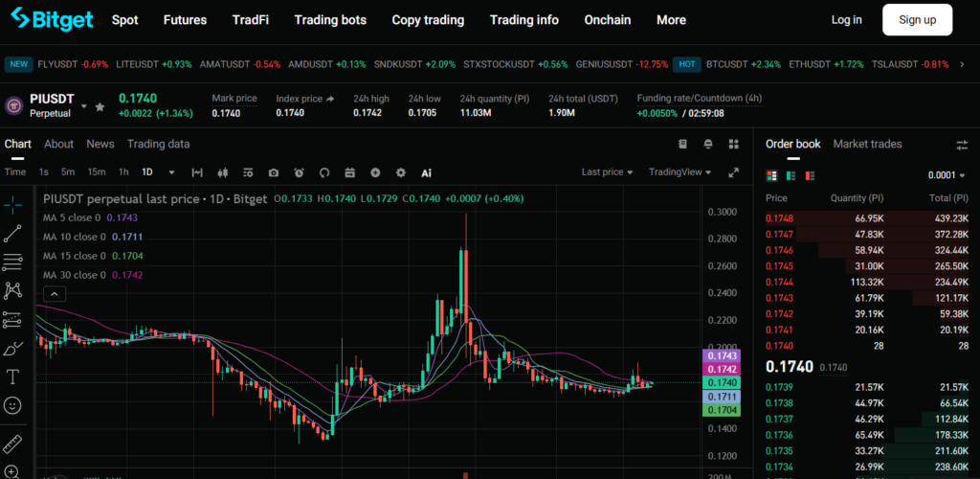Click the Ai chart analysis button
The width and height of the screenshot is (980, 479).
click(426, 172)
